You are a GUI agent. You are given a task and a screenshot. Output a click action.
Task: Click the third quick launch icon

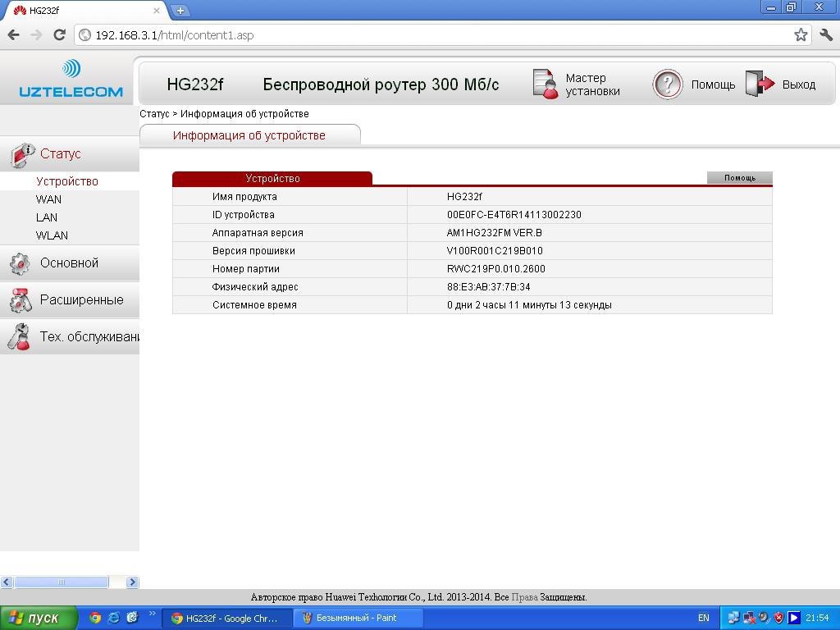[x=132, y=618]
